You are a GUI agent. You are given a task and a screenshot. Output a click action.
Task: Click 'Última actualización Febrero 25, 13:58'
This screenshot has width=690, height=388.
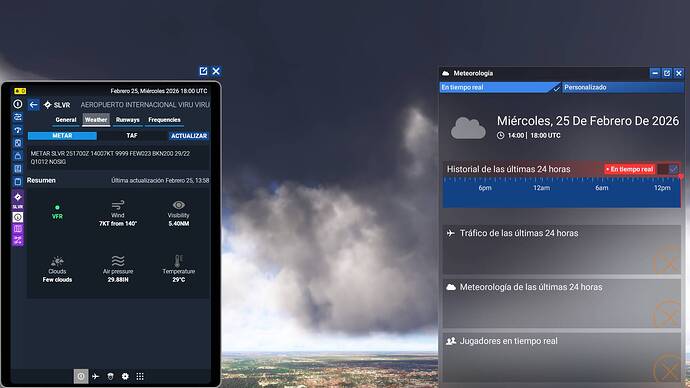click(x=160, y=180)
